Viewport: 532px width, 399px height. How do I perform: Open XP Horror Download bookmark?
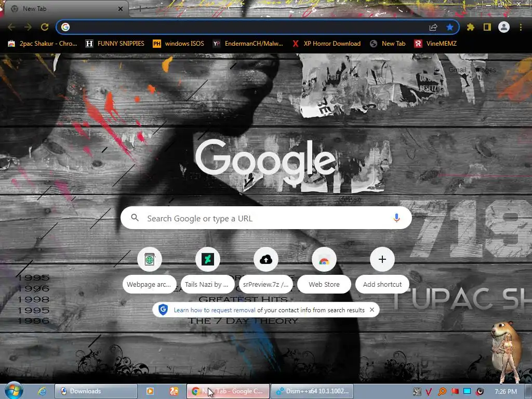click(x=326, y=44)
